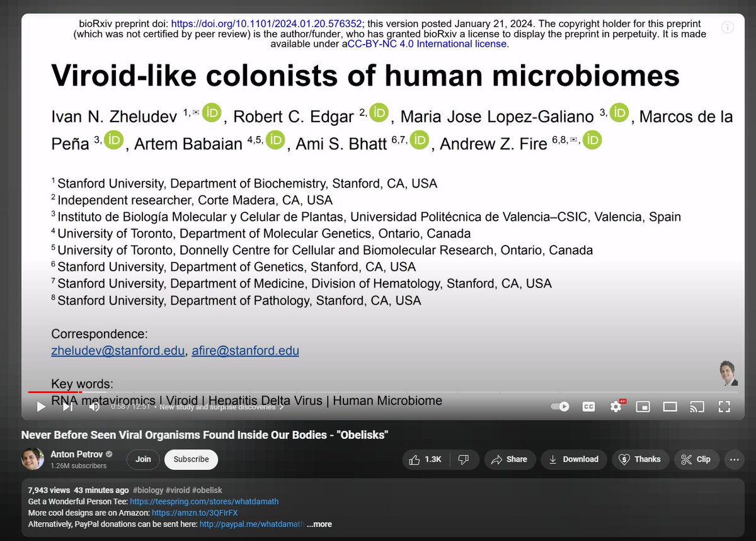Click the #obelisk hashtag
Image resolution: width=756 pixels, height=541 pixels.
point(207,490)
